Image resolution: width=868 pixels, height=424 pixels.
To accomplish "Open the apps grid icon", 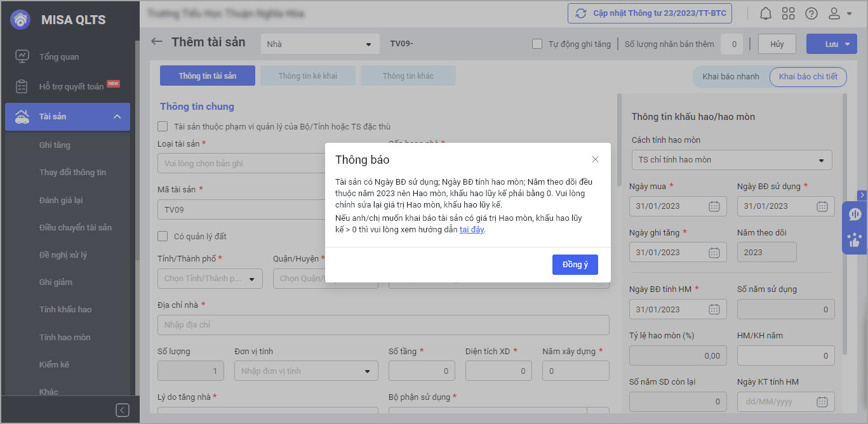I will (x=788, y=13).
